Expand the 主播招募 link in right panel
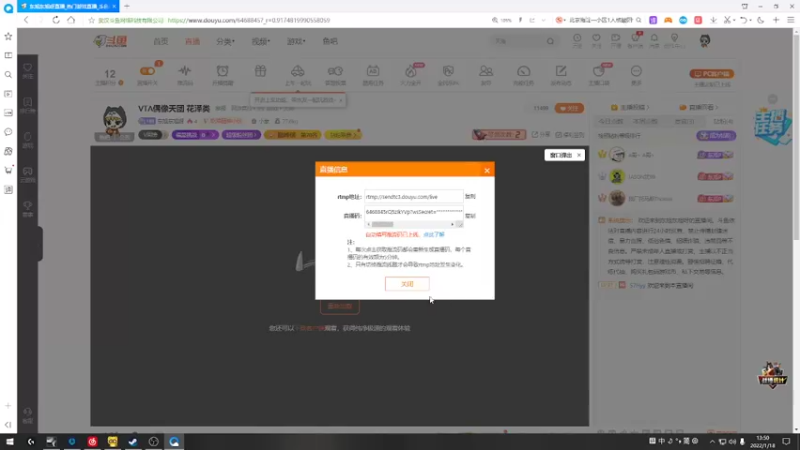 point(630,108)
